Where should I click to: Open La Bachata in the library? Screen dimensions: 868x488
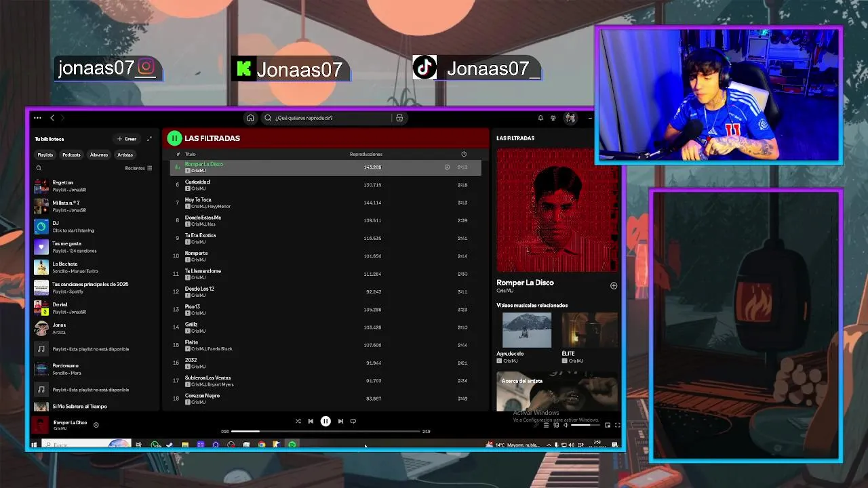coord(95,267)
